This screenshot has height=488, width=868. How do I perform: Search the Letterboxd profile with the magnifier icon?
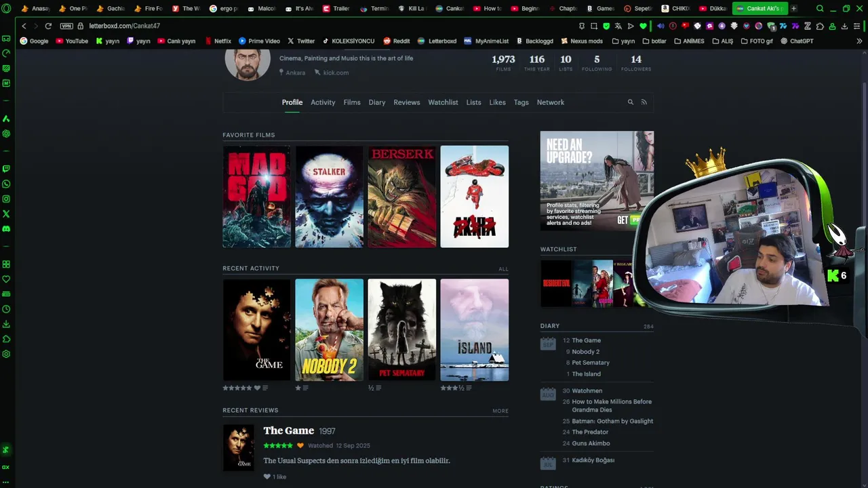(x=630, y=102)
